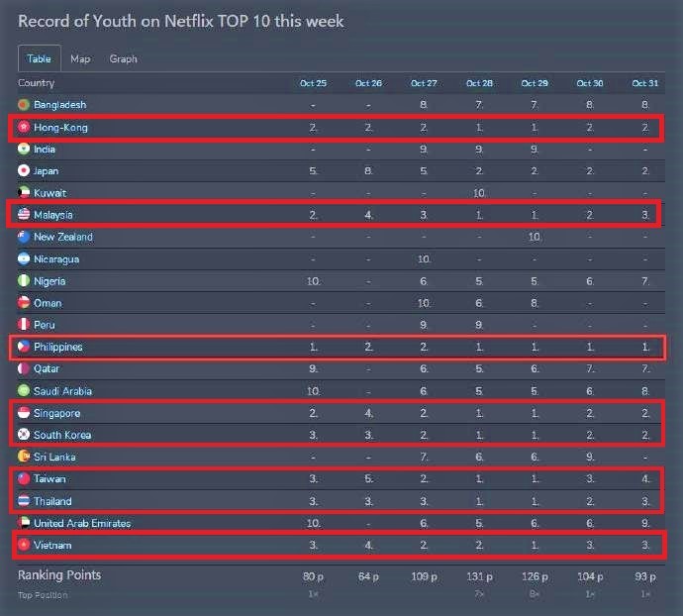
Task: Click the Oct 31 column header
Action: click(645, 84)
